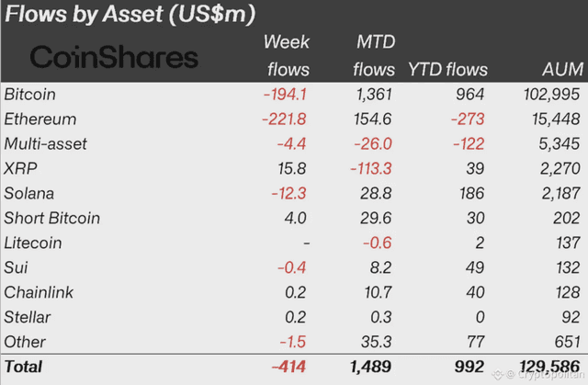The image size is (588, 385).
Task: Click the Short Bitcoin row label
Action: [x=52, y=218]
